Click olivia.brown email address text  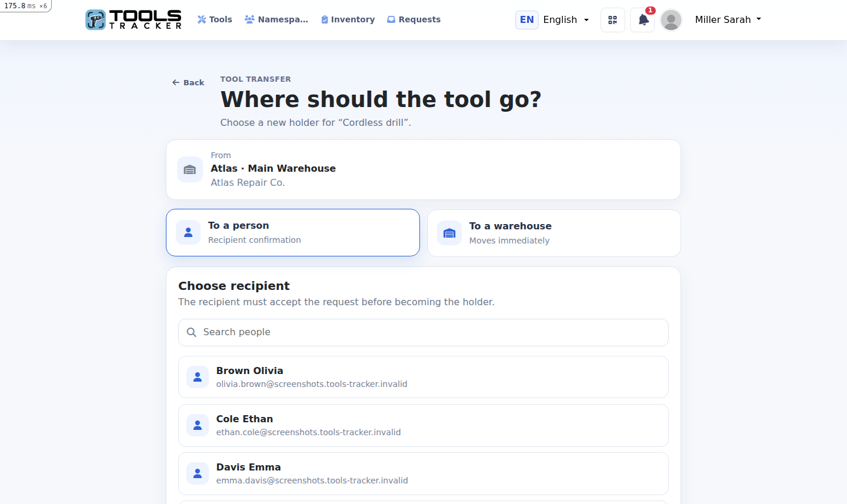point(312,384)
